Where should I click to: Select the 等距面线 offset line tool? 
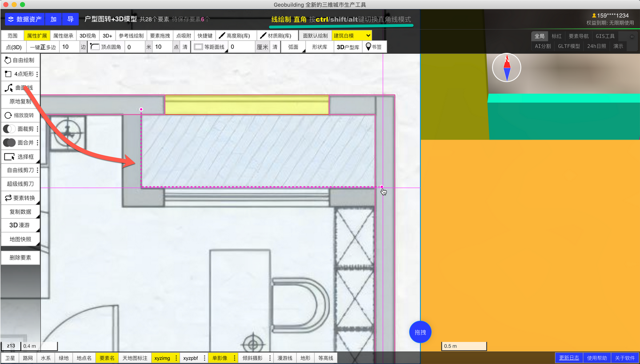click(x=209, y=47)
